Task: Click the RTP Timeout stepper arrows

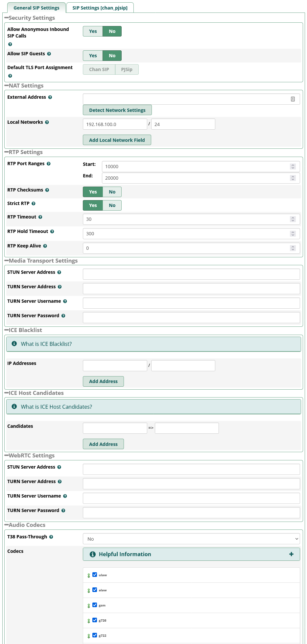Action: pyautogui.click(x=293, y=219)
